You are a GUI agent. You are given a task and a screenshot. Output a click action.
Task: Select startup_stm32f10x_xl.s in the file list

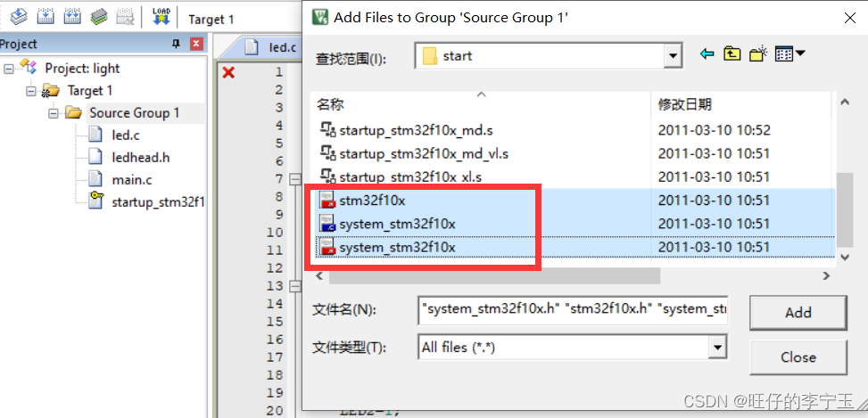point(410,177)
